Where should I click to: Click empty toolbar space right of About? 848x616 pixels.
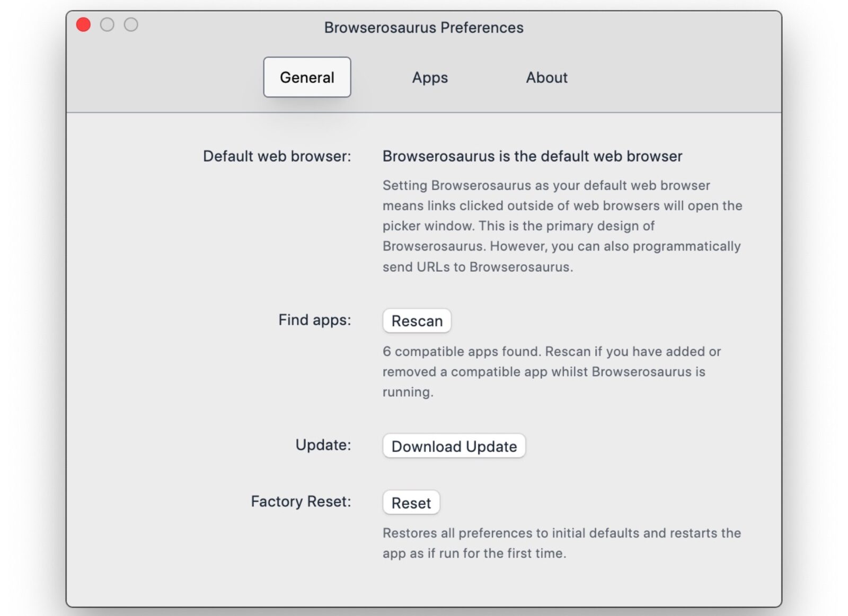coord(673,77)
